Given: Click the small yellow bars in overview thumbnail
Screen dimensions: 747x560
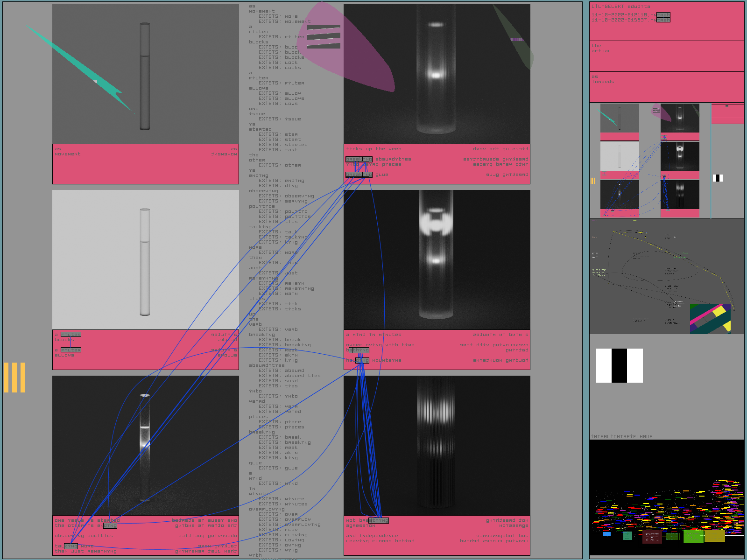Looking at the screenshot, I should pyautogui.click(x=592, y=181).
